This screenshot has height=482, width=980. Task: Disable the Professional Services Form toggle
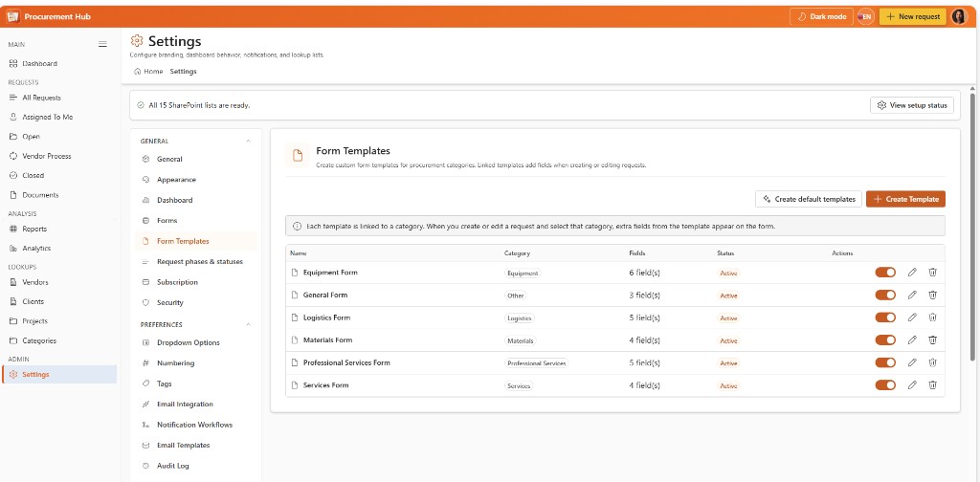[x=885, y=362]
